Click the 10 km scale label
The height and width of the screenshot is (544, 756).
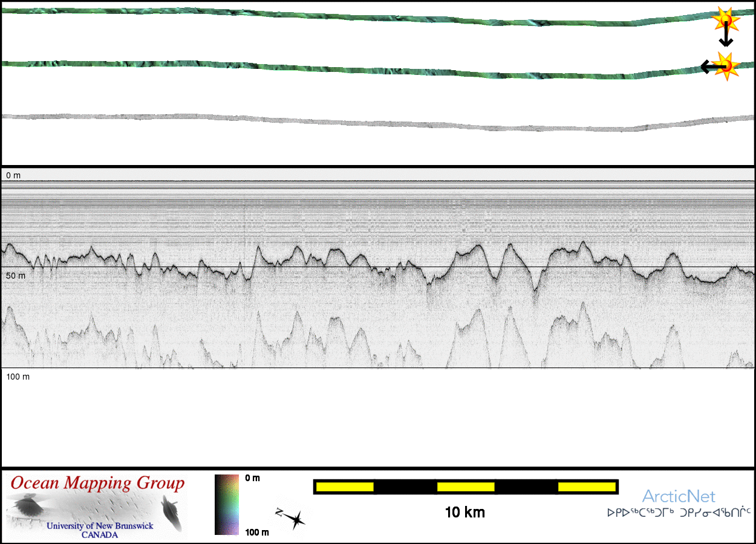464,513
